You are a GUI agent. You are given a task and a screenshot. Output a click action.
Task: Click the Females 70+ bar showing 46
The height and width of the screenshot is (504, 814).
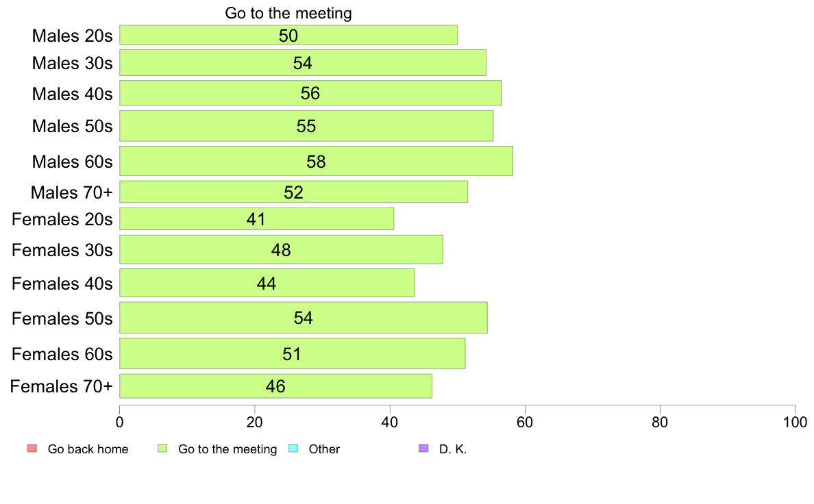click(275, 386)
